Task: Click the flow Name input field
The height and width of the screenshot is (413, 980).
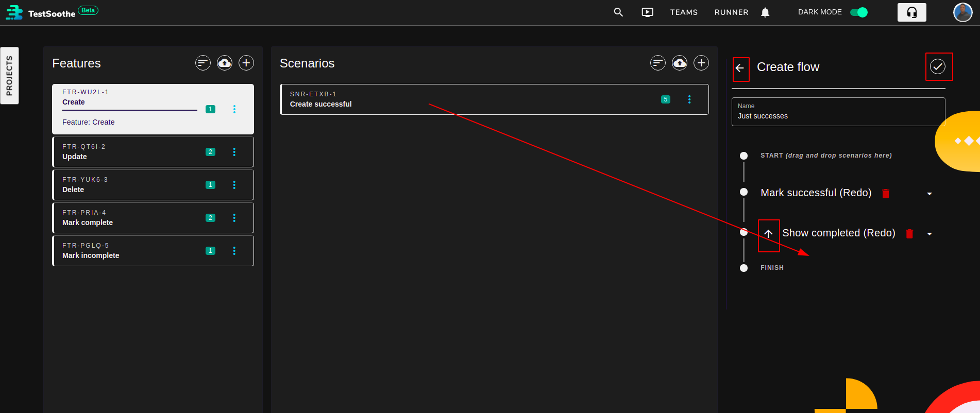Action: point(838,112)
